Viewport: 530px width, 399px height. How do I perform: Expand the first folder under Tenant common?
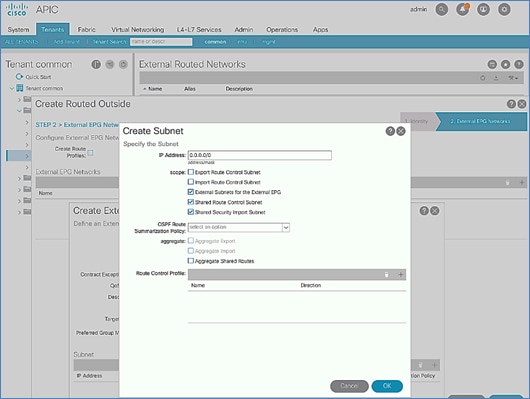[19, 99]
